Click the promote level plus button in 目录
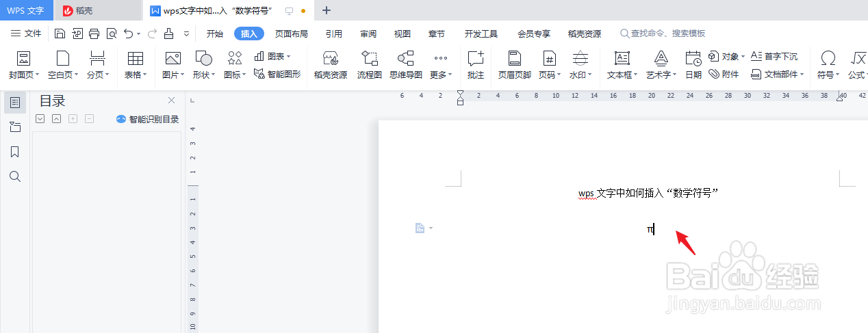This screenshot has width=868, height=333. point(73,119)
